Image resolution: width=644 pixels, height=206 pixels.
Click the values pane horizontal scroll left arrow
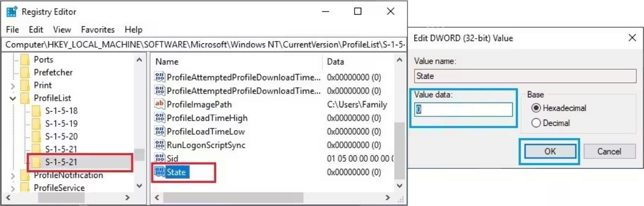pos(157,197)
